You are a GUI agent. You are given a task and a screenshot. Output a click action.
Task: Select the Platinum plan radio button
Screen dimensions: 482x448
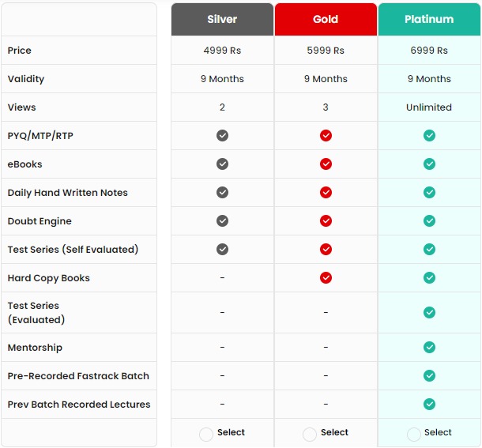(x=414, y=434)
